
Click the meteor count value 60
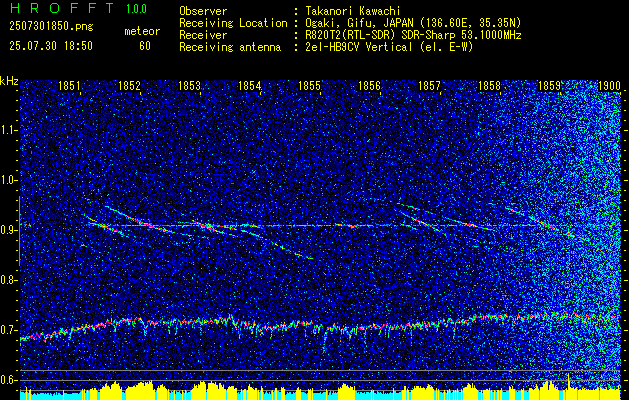click(145, 46)
